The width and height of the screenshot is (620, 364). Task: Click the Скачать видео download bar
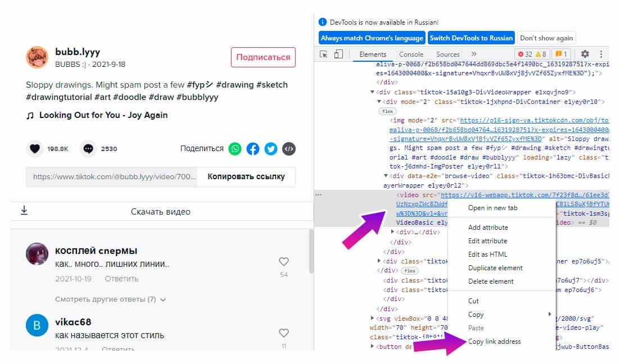[160, 212]
